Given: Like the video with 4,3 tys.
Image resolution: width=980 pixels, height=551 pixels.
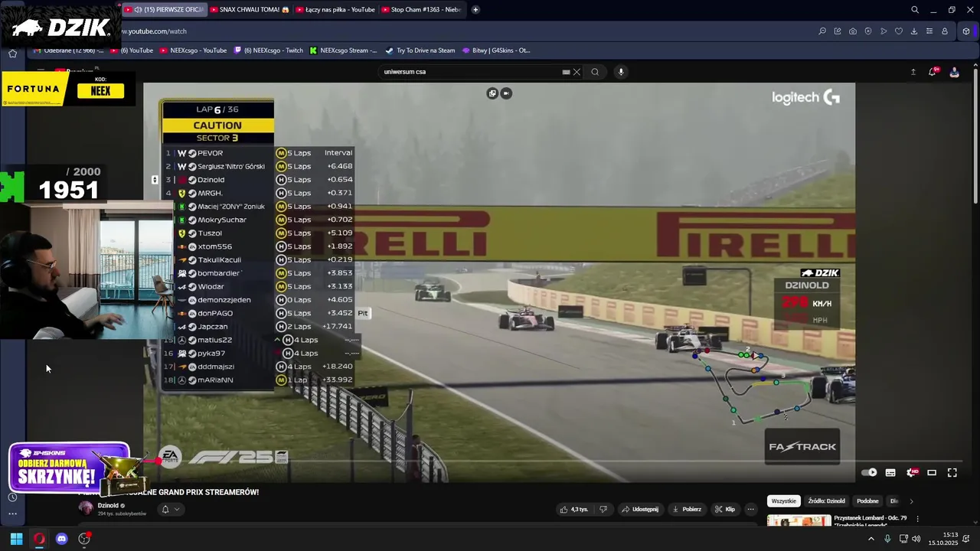Looking at the screenshot, I should (x=573, y=509).
